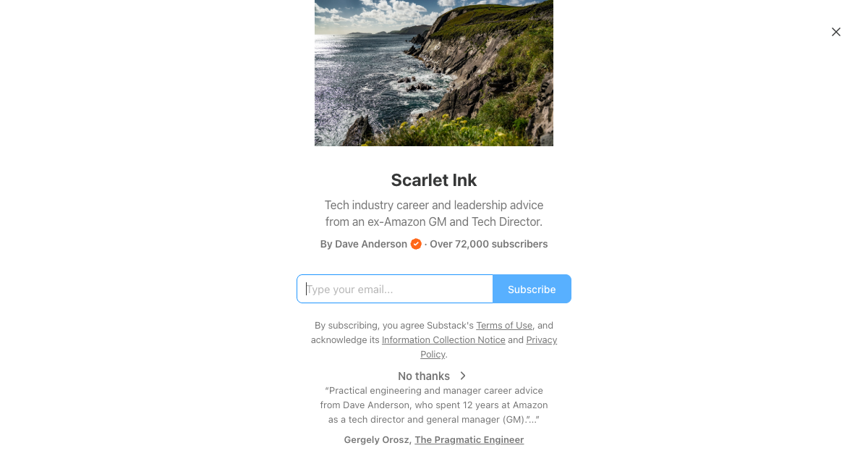Click the blue Subscribe button
The height and width of the screenshot is (456, 868).
click(x=532, y=289)
